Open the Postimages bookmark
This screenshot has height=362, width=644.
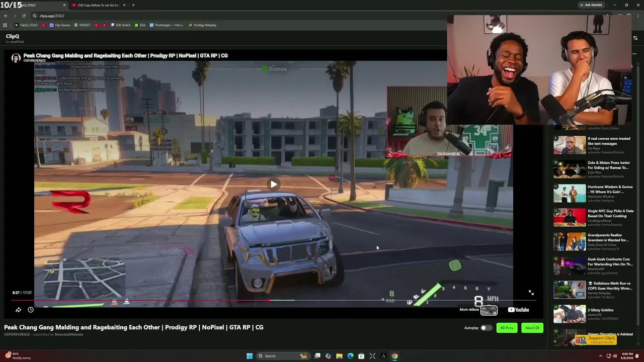click(x=167, y=25)
